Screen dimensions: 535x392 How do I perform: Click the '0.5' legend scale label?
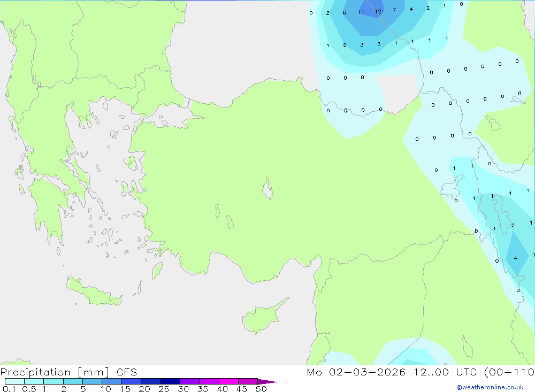(x=29, y=389)
